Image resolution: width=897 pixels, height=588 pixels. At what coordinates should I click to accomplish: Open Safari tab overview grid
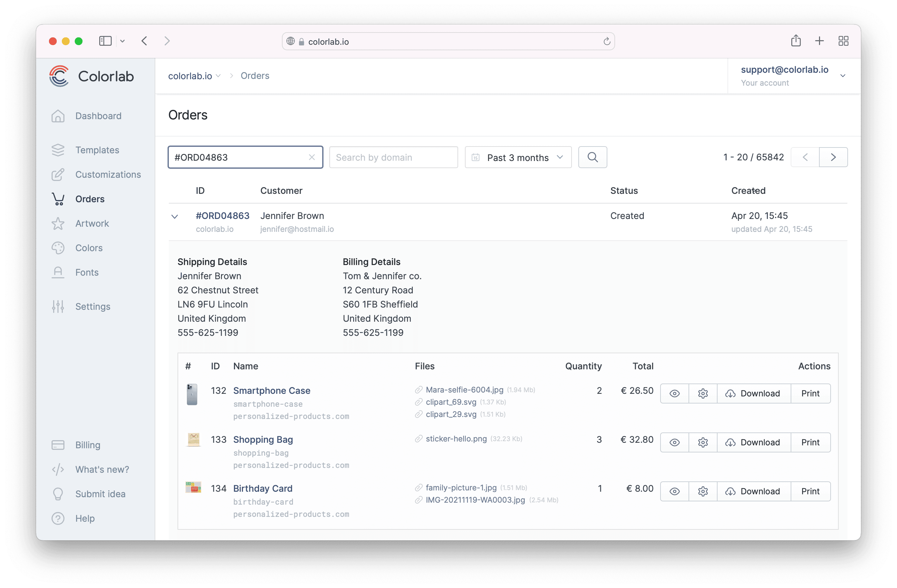tap(843, 41)
